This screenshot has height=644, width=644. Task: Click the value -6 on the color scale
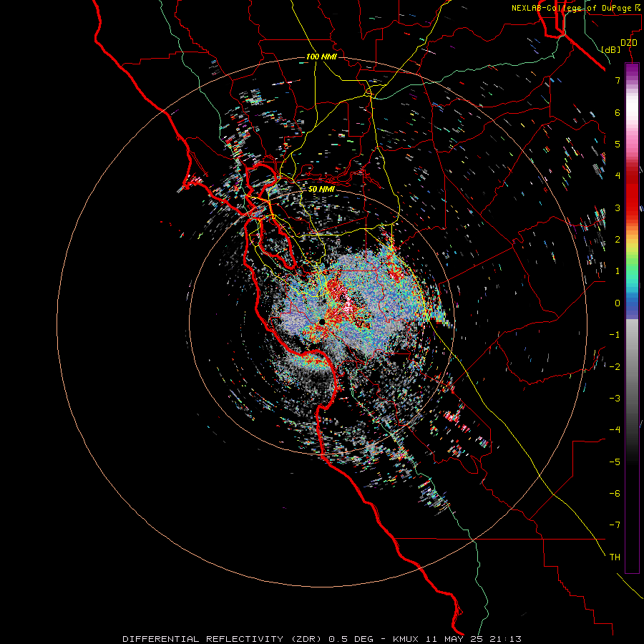click(615, 493)
